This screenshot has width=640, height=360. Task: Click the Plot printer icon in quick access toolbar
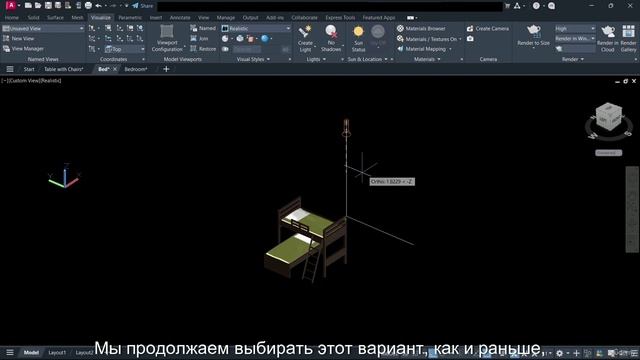click(x=88, y=6)
